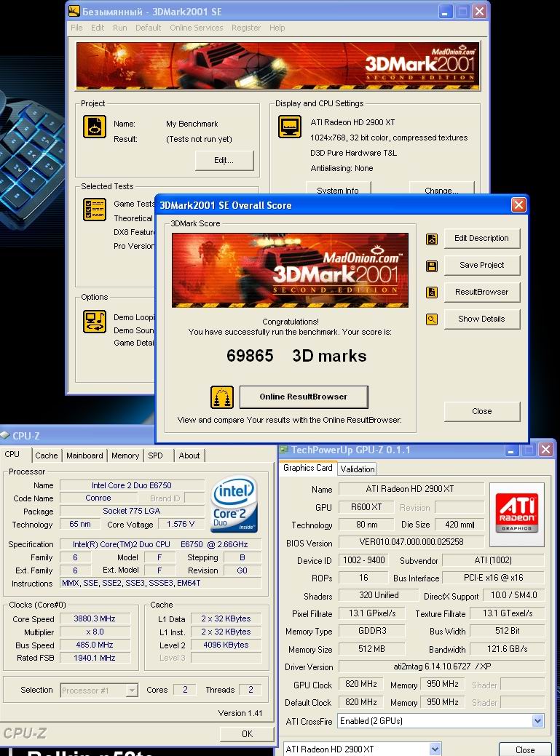Open the Edit menu in 3DMark2001
The height and width of the screenshot is (756, 560).
(98, 28)
